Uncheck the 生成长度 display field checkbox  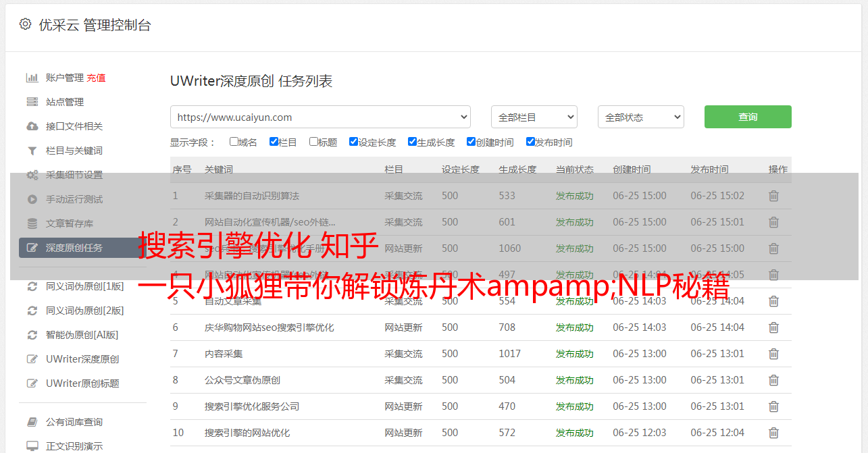tap(412, 142)
